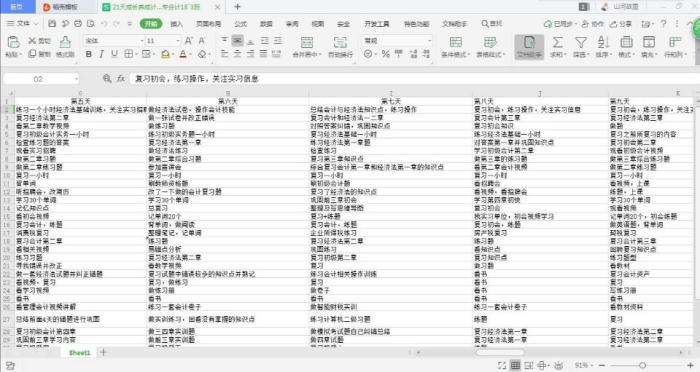Click the Search (查找) button
The image size is (700, 372).
[x=492, y=24]
